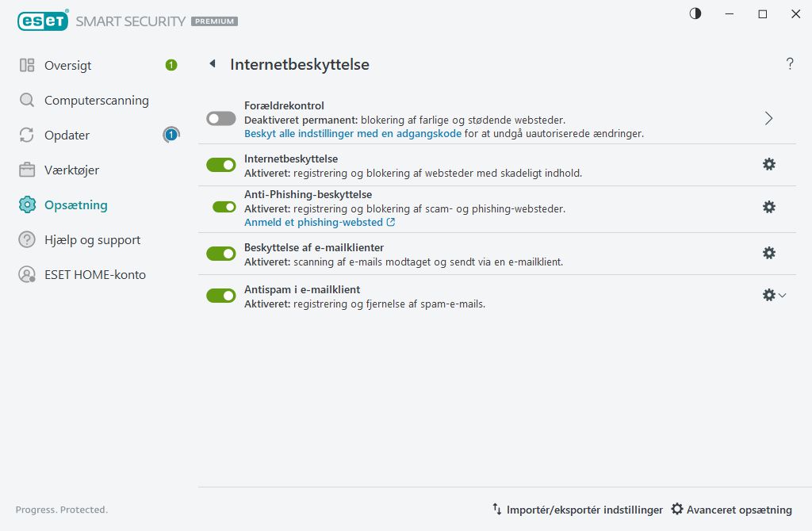The width and height of the screenshot is (812, 531).
Task: Expand Forældrekontrol with the right chevron
Action: [768, 118]
